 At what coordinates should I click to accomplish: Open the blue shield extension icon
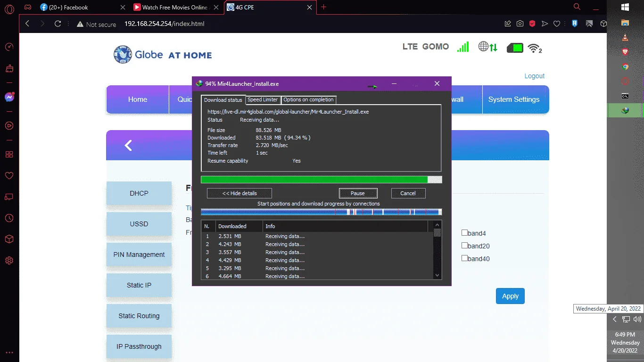575,24
